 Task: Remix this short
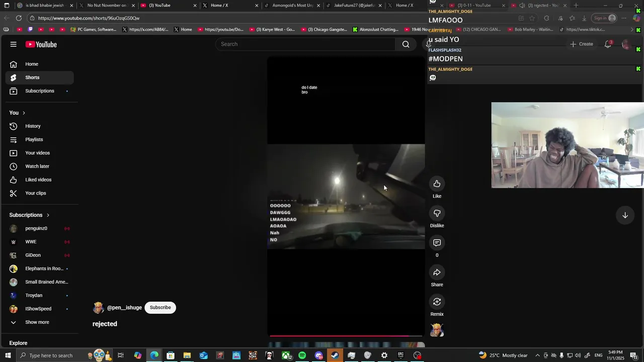coord(437,302)
